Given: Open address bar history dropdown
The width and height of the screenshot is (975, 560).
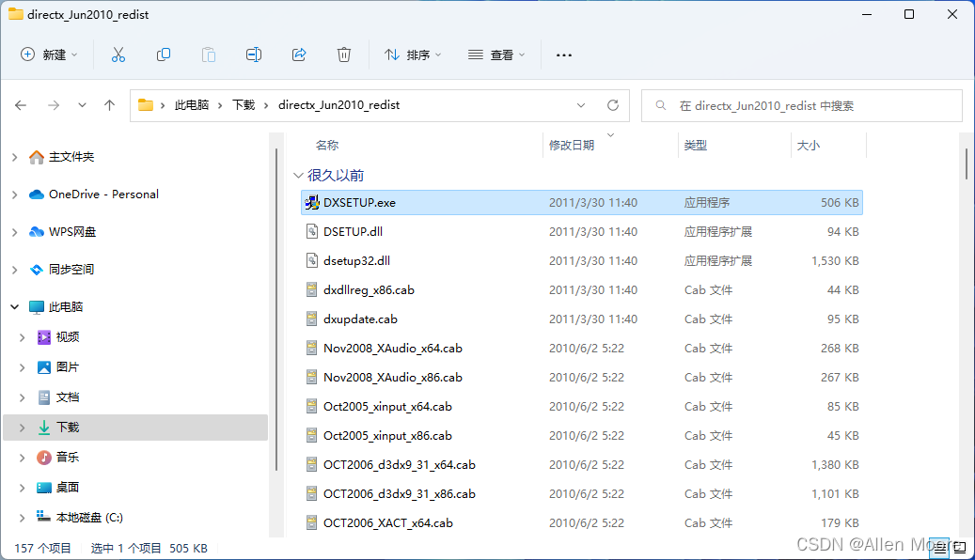Looking at the screenshot, I should (581, 105).
